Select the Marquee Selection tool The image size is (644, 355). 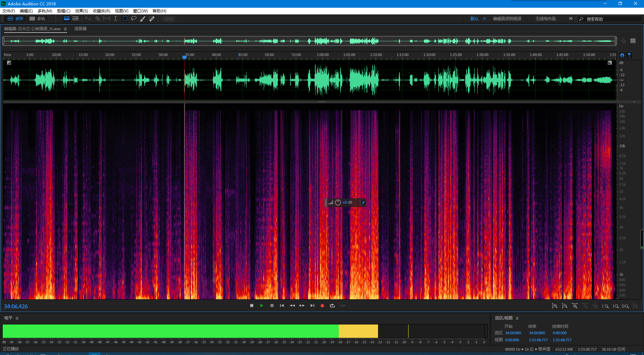(125, 19)
